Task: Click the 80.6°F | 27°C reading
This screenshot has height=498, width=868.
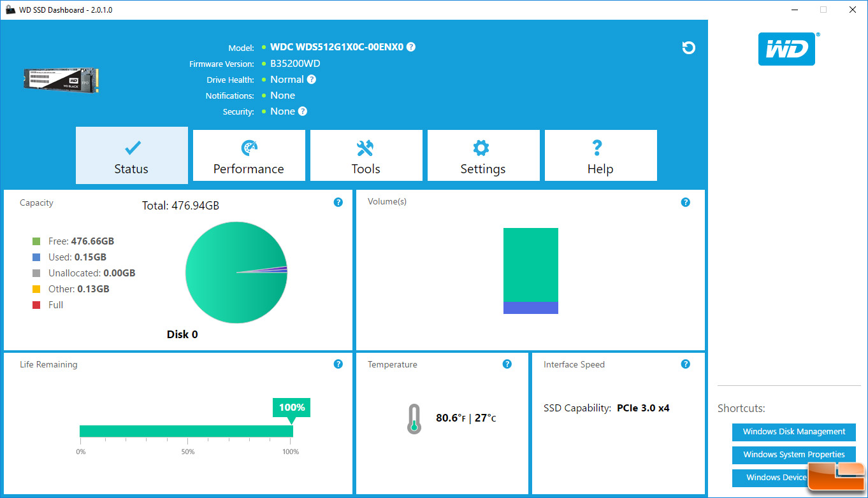Action: pyautogui.click(x=466, y=418)
